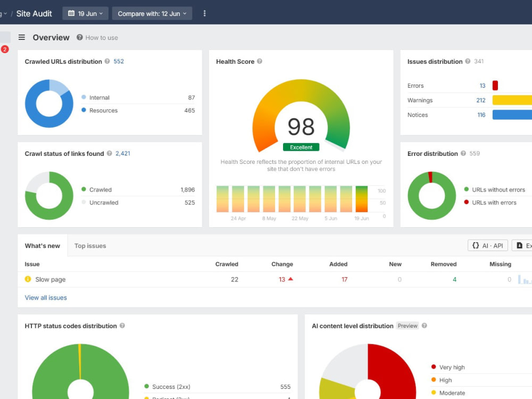Click the Crawled URLs distribution donut chart
Image resolution: width=532 pixels, height=399 pixels.
pyautogui.click(x=49, y=104)
